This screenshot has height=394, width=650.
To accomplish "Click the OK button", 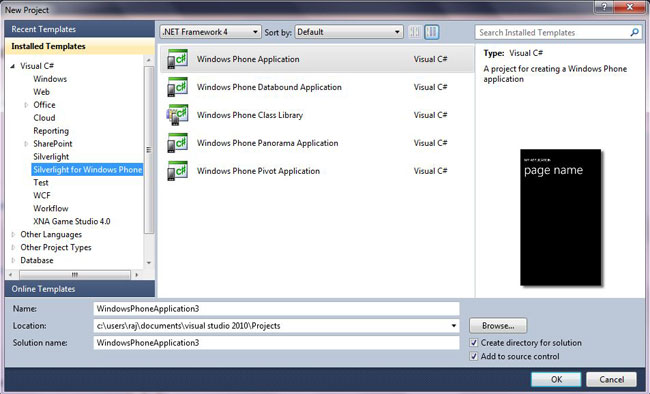I will [x=556, y=379].
